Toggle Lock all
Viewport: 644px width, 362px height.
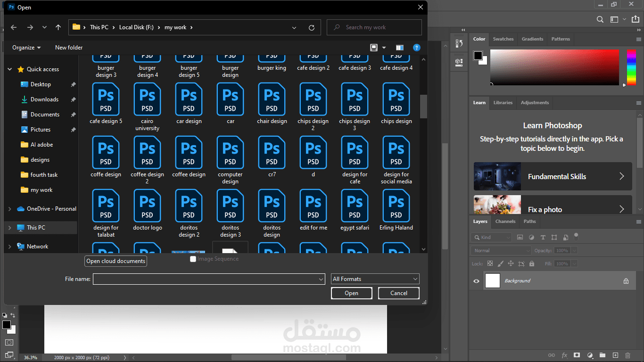[x=532, y=264]
